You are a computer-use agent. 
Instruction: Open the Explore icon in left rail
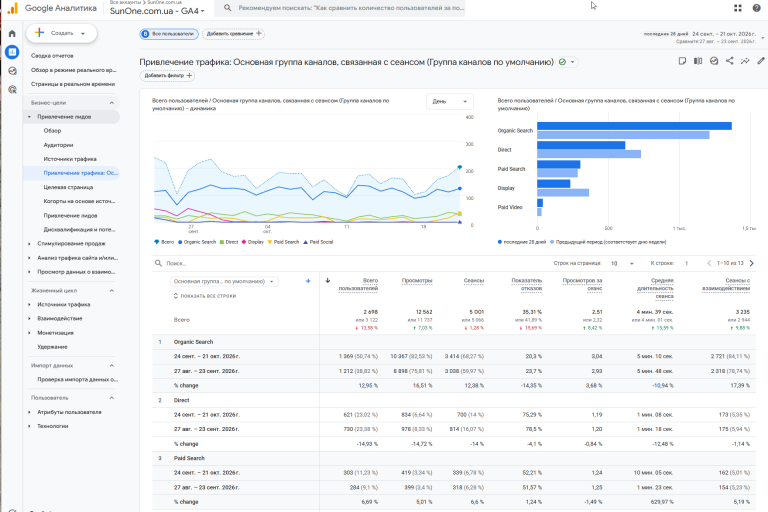(x=12, y=71)
